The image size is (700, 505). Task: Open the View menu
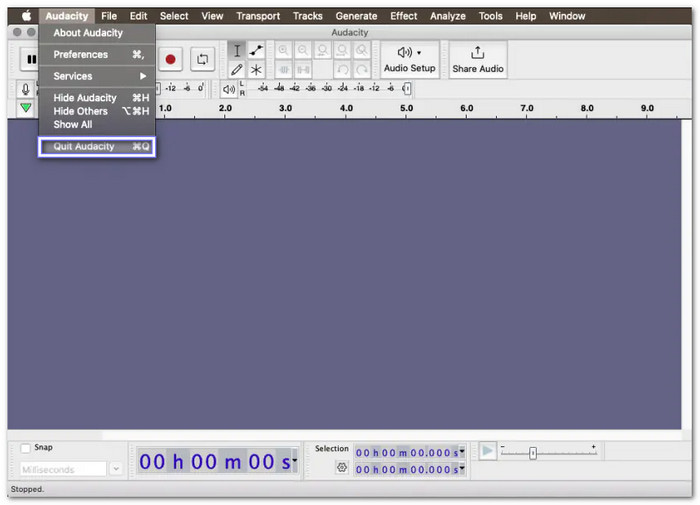coord(212,16)
